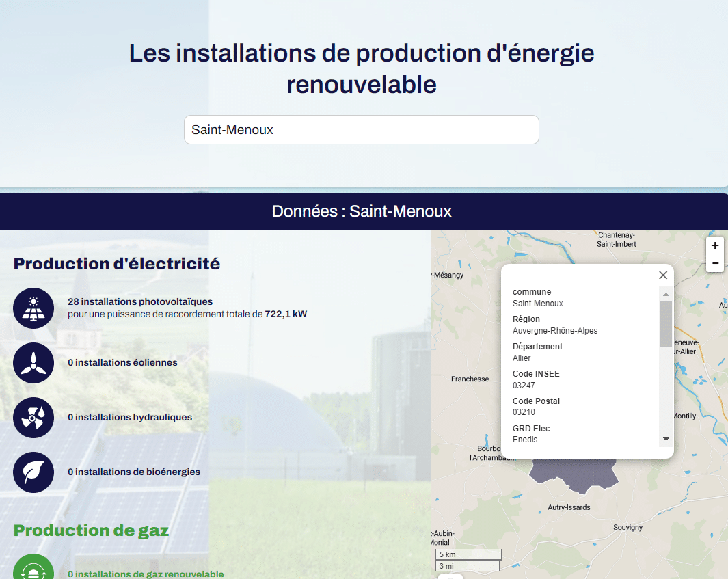Click the 0 installations éoliennes label
This screenshot has height=579, width=728.
click(122, 363)
